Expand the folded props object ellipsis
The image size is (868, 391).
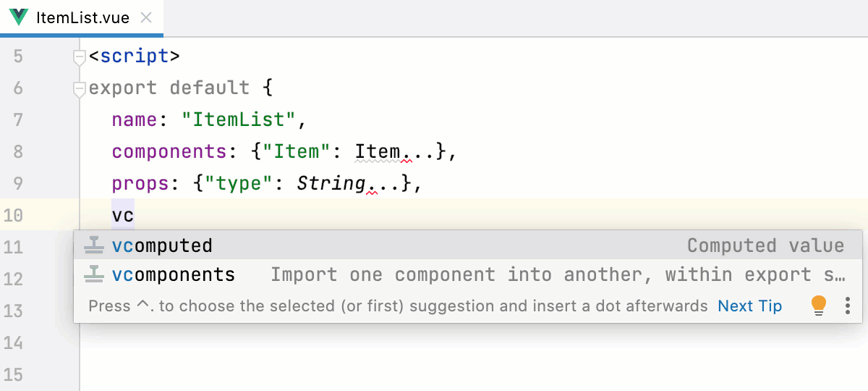[383, 184]
